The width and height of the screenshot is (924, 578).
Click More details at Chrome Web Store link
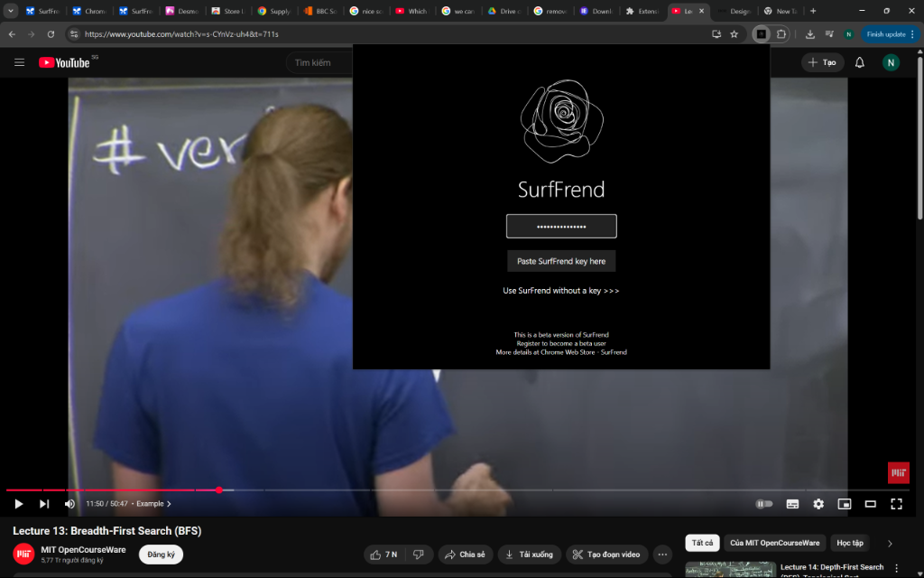click(561, 352)
